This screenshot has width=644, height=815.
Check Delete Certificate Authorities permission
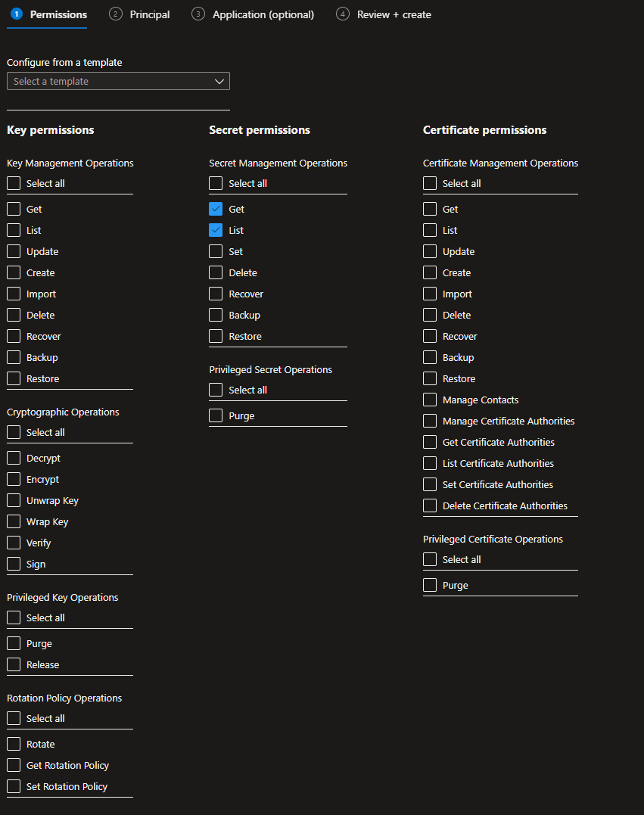[430, 505]
